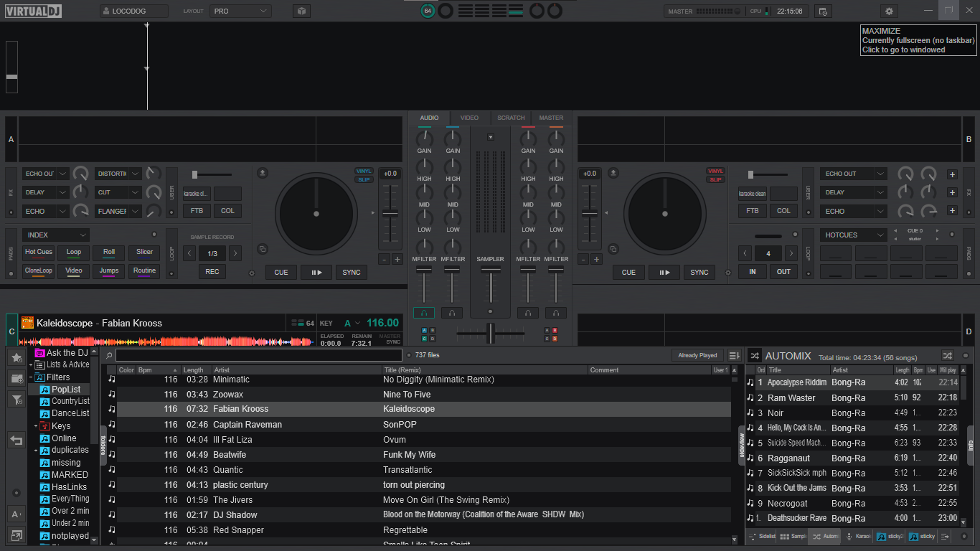Select the DanceList filter folder
980x551 pixels.
click(70, 413)
